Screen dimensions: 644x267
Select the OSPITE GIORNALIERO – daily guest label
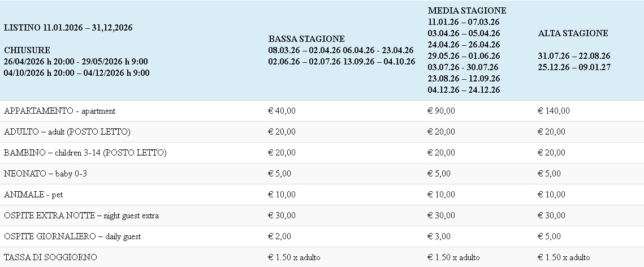coord(72,236)
